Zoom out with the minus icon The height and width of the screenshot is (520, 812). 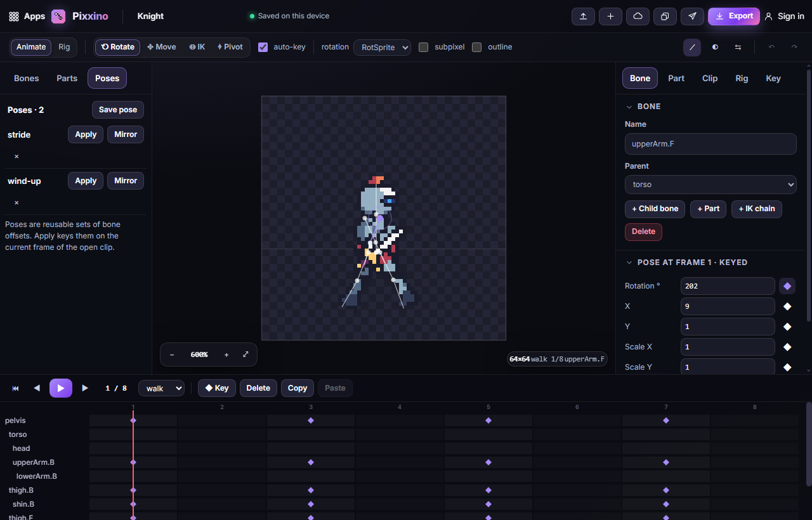[172, 354]
